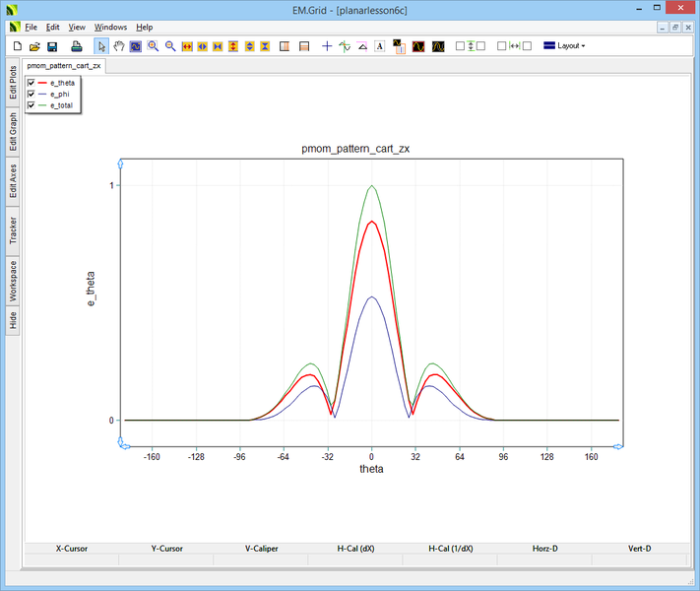
Task: Click the Hide side button
Action: 13,320
